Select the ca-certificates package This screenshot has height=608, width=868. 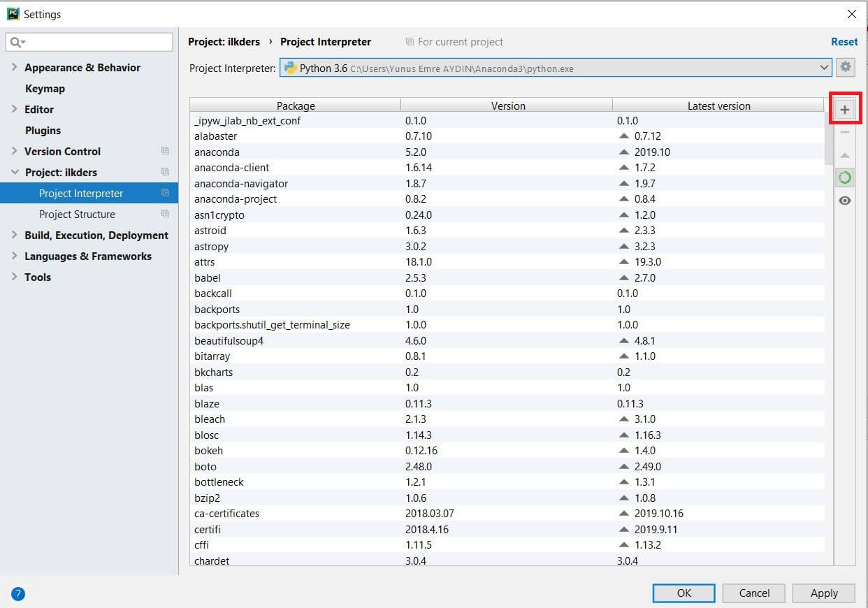pyautogui.click(x=507, y=514)
